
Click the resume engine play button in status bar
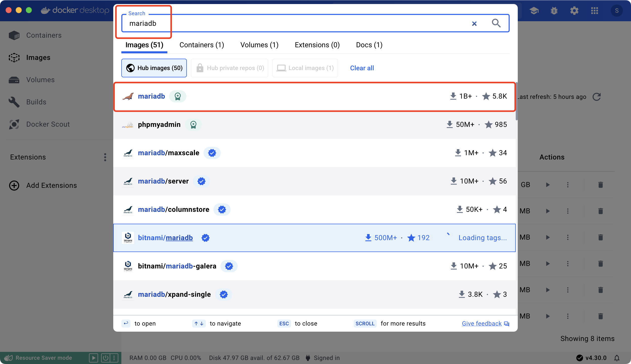pos(94,358)
